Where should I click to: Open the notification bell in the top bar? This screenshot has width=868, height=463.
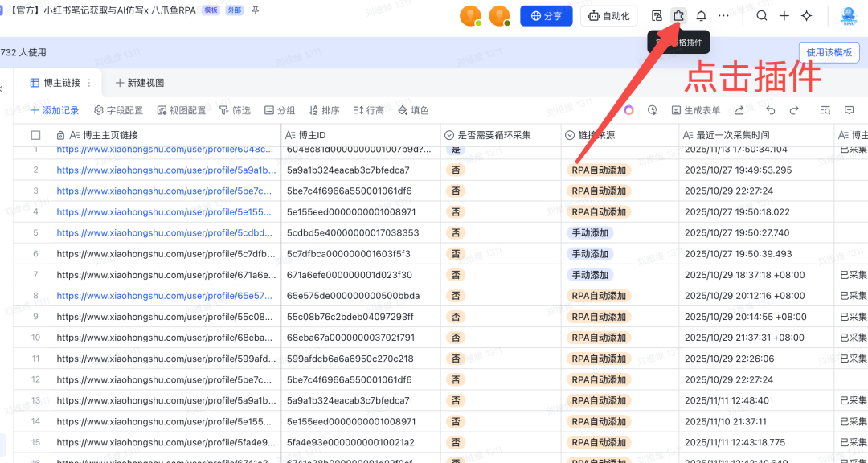pyautogui.click(x=702, y=16)
